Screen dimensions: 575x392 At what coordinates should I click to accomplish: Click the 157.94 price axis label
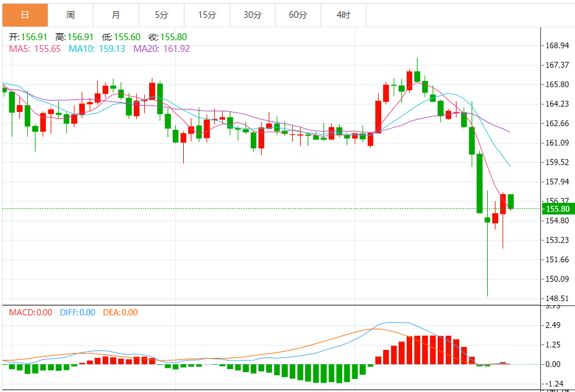[x=558, y=182]
